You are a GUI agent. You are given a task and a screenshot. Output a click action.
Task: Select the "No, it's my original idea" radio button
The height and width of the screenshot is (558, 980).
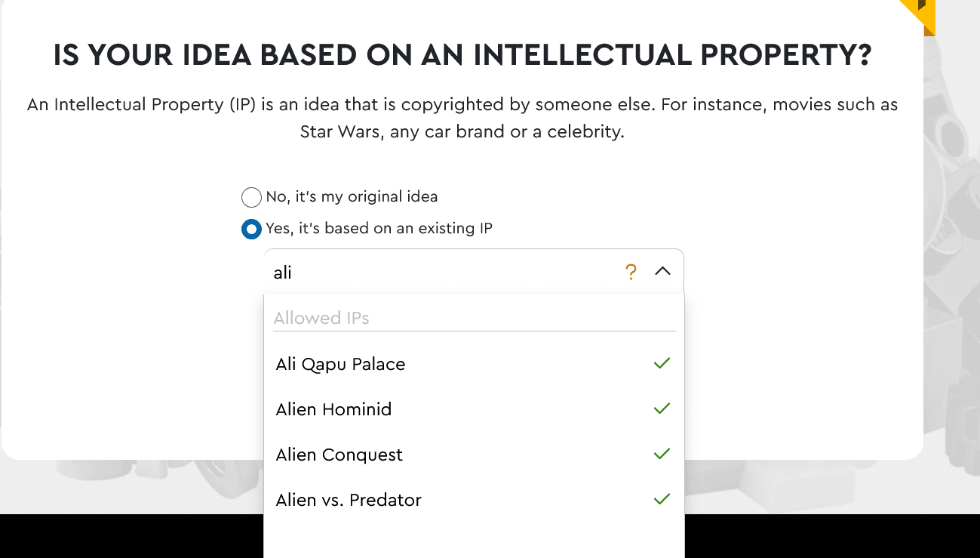(x=251, y=198)
